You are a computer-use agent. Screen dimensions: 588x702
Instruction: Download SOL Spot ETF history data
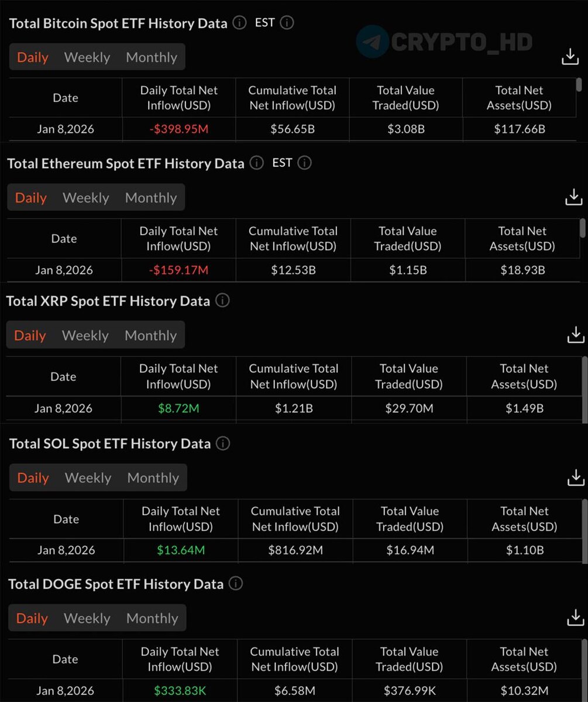[576, 477]
